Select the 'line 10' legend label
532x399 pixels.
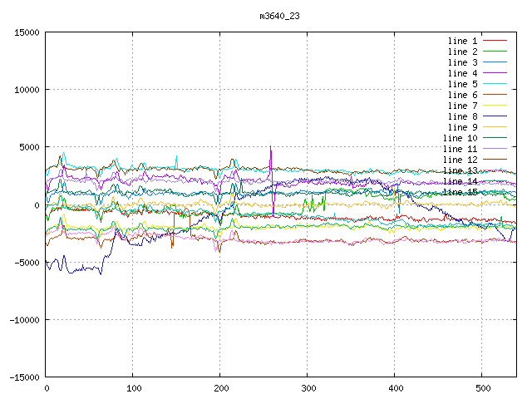click(460, 138)
